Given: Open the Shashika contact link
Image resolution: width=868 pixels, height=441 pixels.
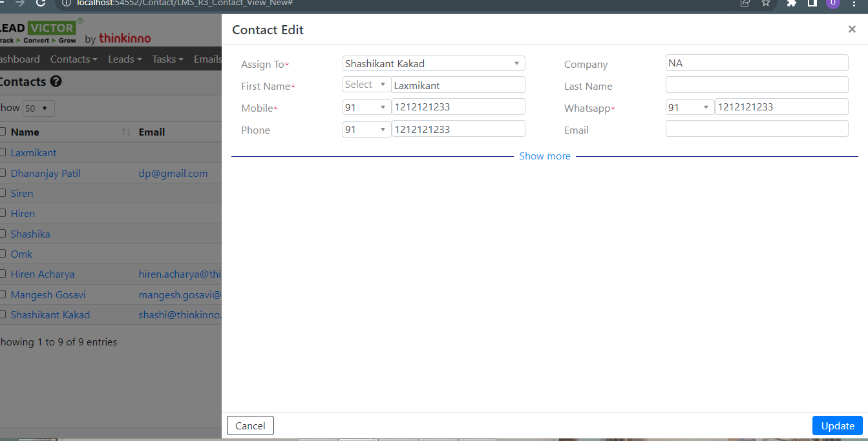Looking at the screenshot, I should point(30,234).
